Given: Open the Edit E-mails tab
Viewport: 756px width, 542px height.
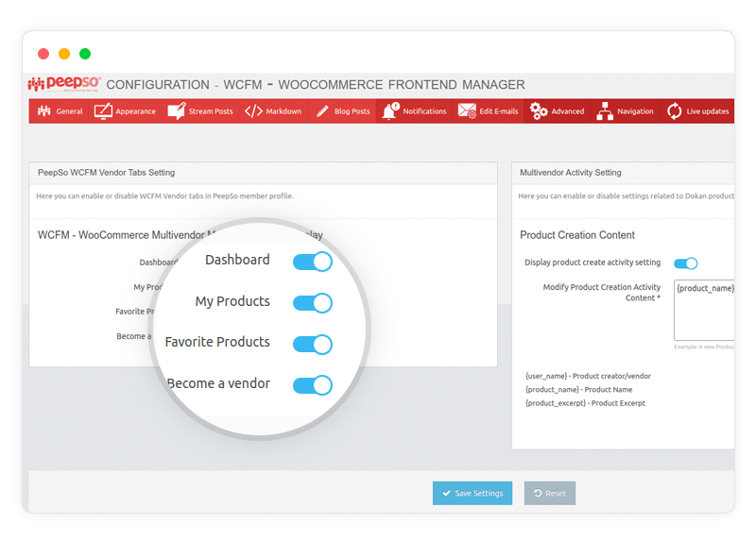Looking at the screenshot, I should click(x=488, y=111).
